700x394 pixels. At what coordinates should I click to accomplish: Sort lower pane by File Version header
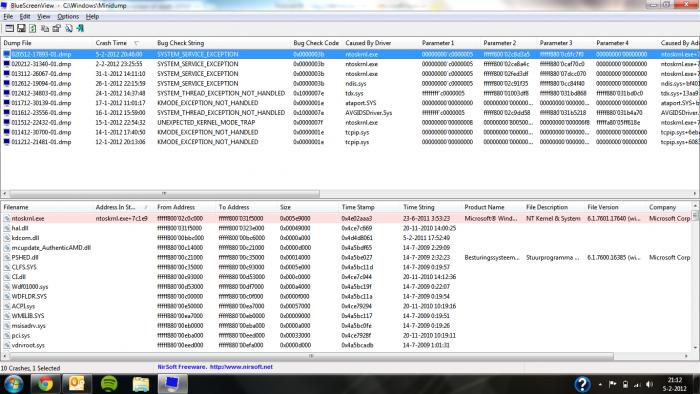(615, 207)
